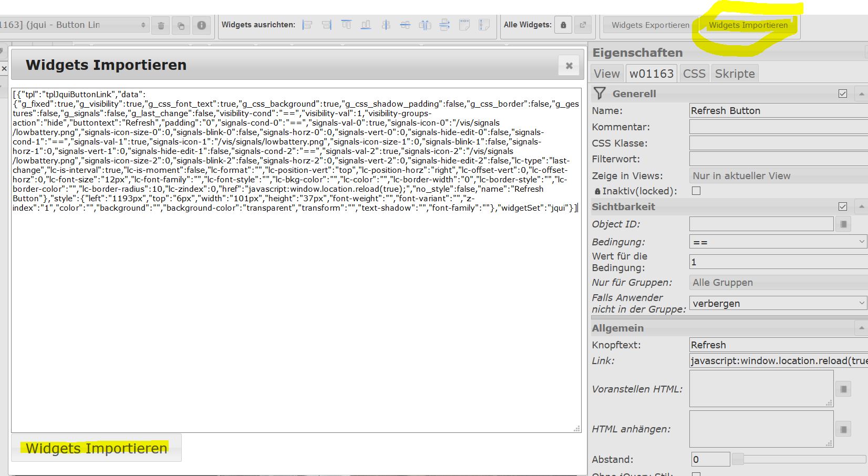Image resolution: width=868 pixels, height=476 pixels.
Task: Center widgets vertically
Action: [x=405, y=25]
